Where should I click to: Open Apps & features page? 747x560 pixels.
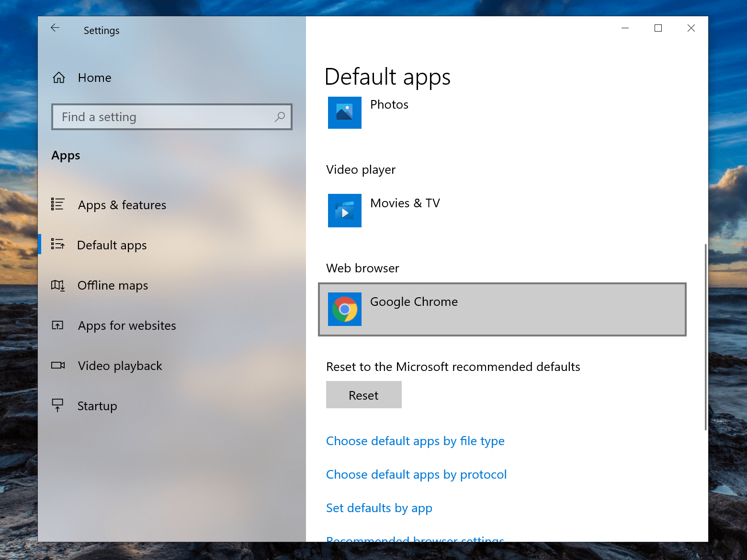pos(171,205)
